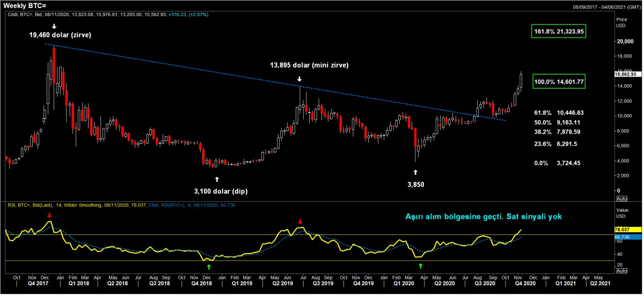Viewport: 644px width, 296px height.
Task: Click the 2,000 price axis label
Action: click(x=623, y=176)
